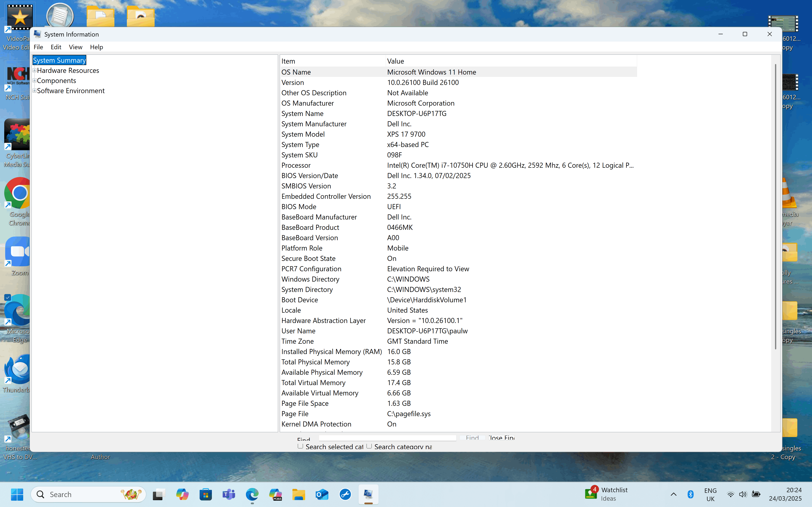Click the details pane vertical scrollbar
The height and width of the screenshot is (507, 812).
point(775,206)
